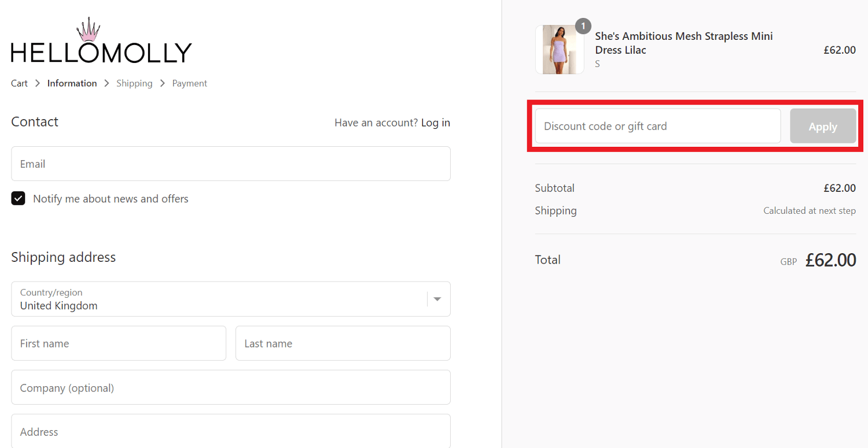Click the GBP currency label

tap(789, 262)
